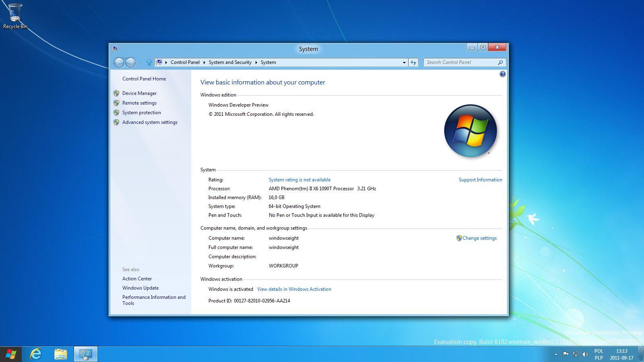The width and height of the screenshot is (644, 362).
Task: Click the help question mark icon
Action: coord(502,74)
